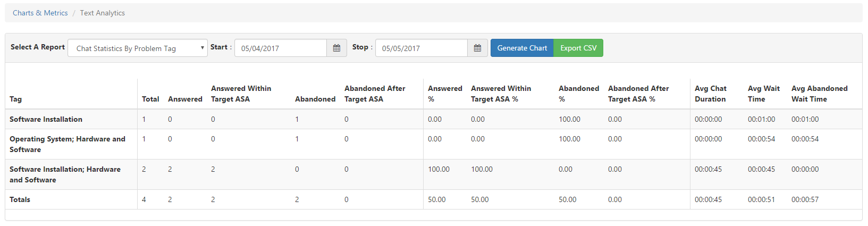Click the Answered % column header
Image resolution: width=868 pixels, height=226 pixels.
pos(445,94)
